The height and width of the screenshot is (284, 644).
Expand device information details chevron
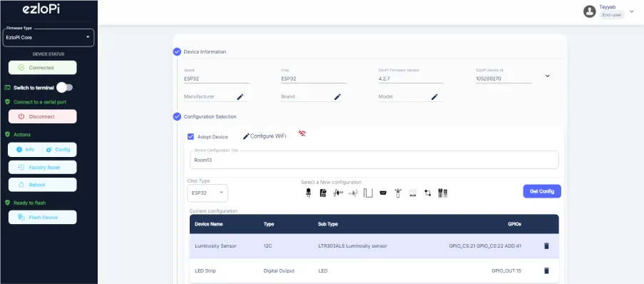548,76
